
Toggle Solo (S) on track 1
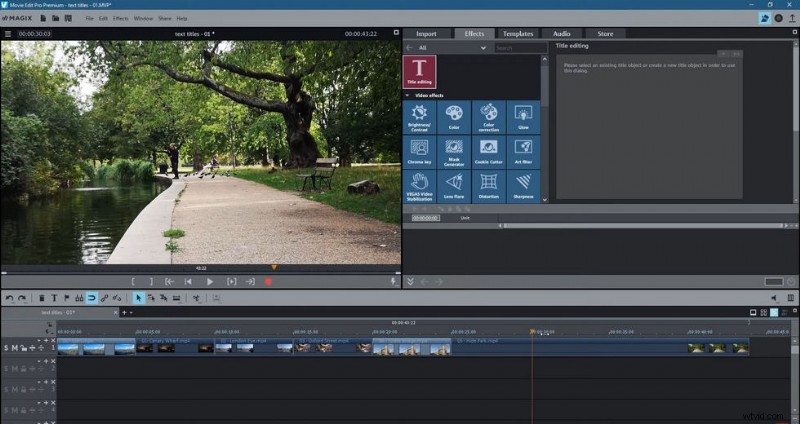tap(6, 348)
